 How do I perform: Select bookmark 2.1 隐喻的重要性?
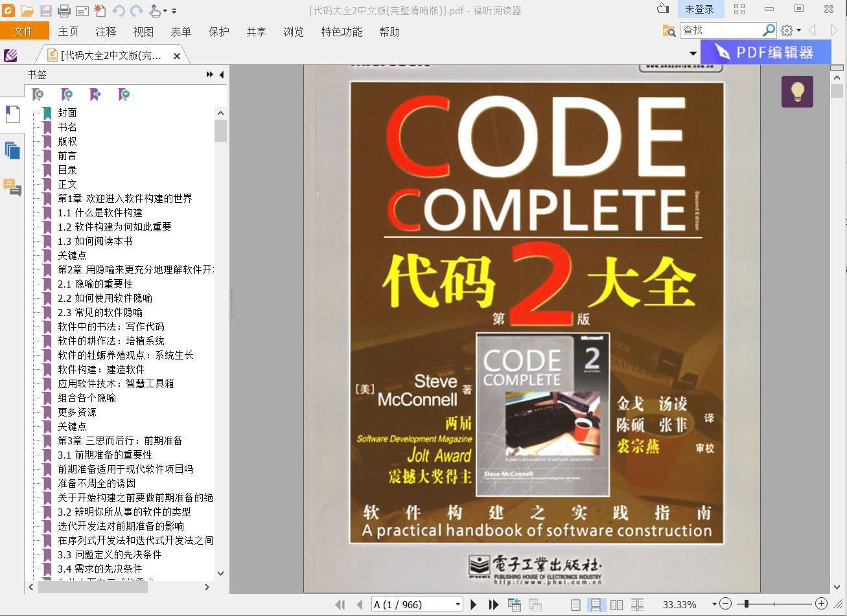point(95,284)
